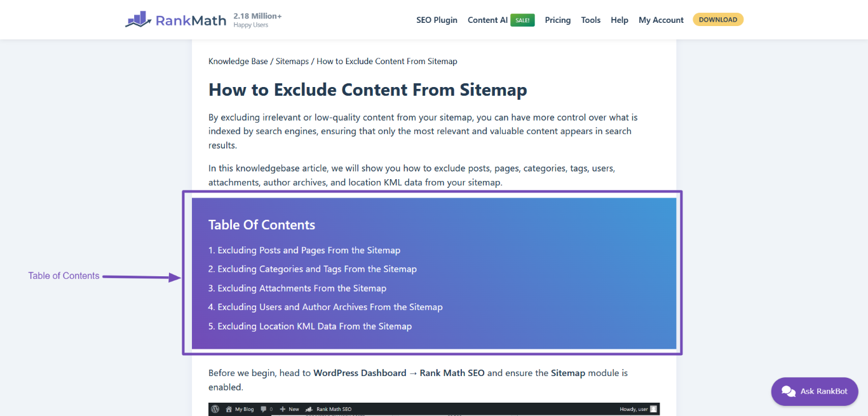Click the chat bubbles icon in Ask RankBot
The width and height of the screenshot is (868, 416).
pyautogui.click(x=789, y=391)
